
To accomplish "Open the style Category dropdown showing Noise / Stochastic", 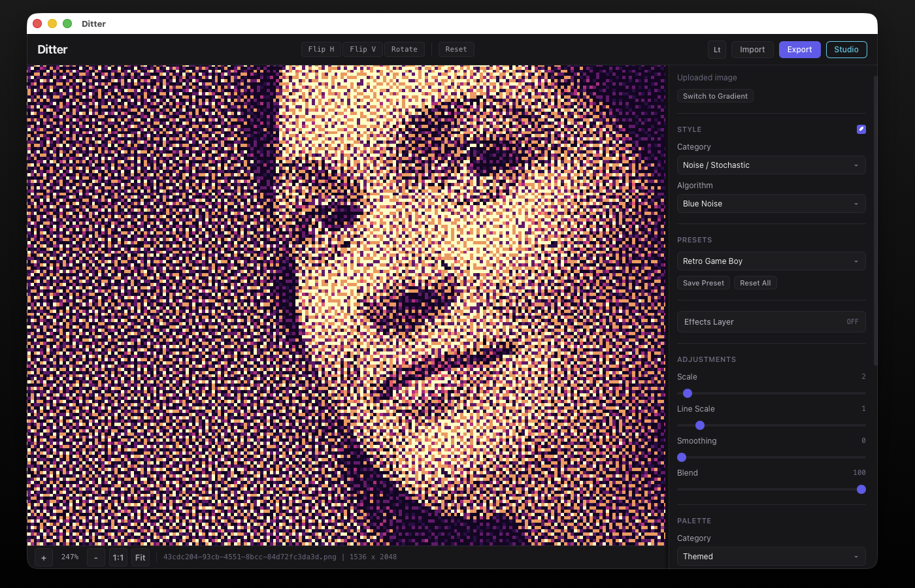I will click(x=771, y=165).
